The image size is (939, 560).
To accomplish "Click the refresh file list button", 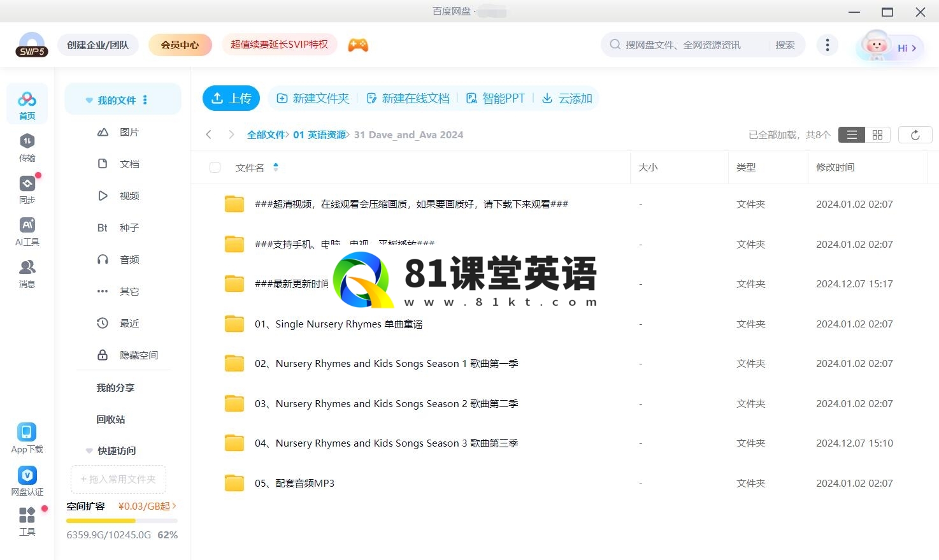I will pyautogui.click(x=915, y=134).
